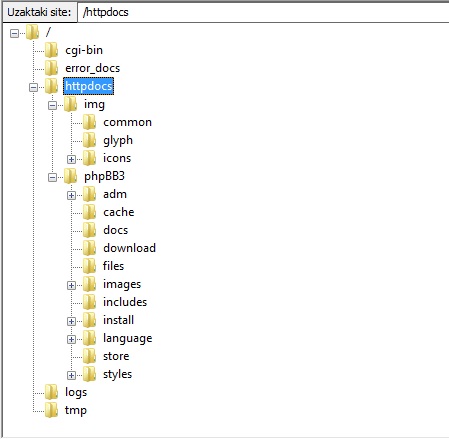Viewport: 449px width, 439px height.
Task: Collapse the httpdocs folder tree
Action: pyautogui.click(x=33, y=87)
